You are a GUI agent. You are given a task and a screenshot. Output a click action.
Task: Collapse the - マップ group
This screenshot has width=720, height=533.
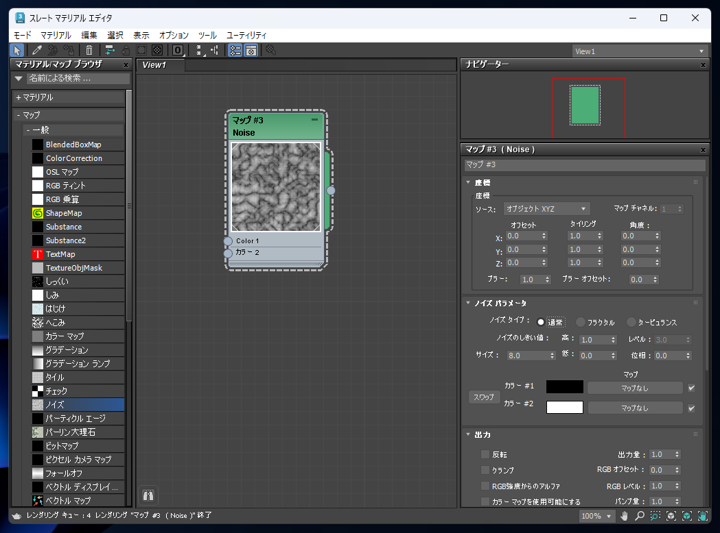coord(68,115)
